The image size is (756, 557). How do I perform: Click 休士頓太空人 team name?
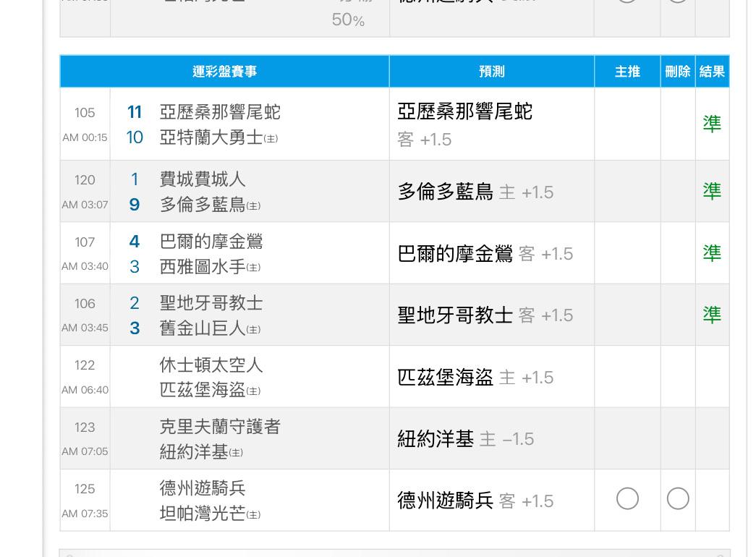pos(211,365)
